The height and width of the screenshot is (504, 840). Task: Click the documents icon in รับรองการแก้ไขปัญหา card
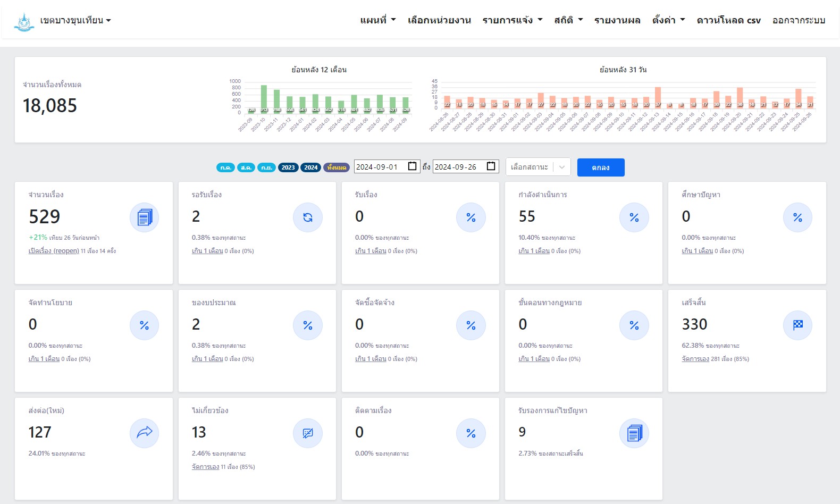click(x=634, y=433)
